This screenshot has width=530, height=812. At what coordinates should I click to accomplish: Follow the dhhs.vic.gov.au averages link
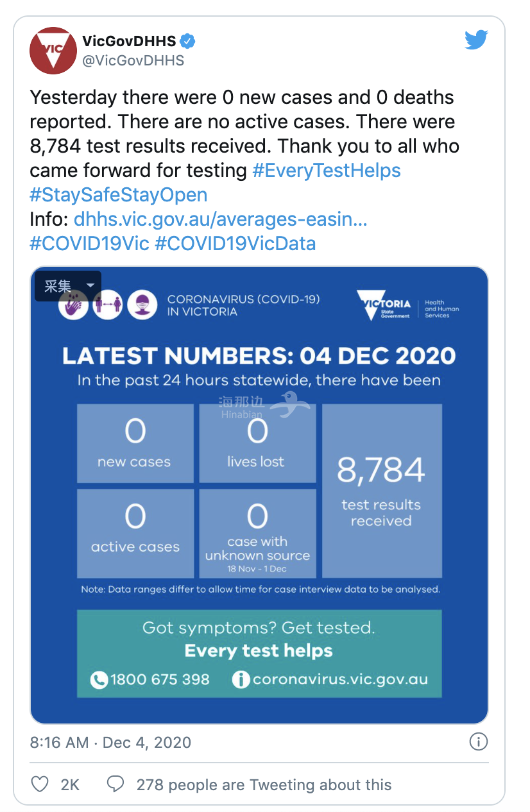tap(220, 219)
